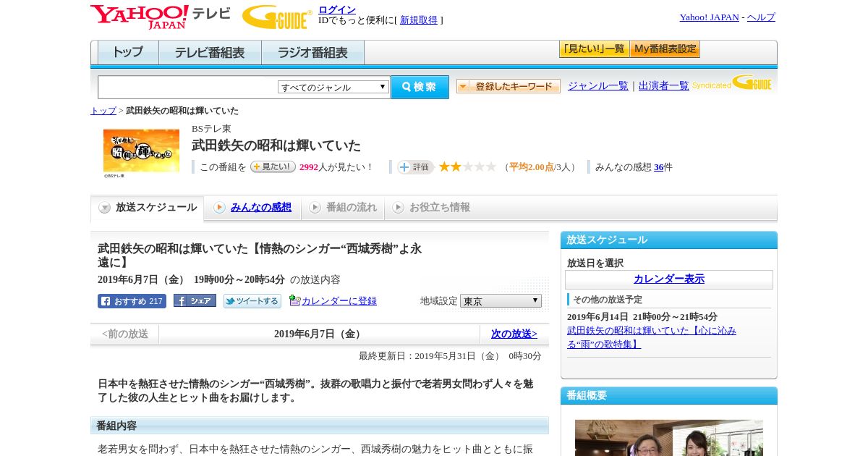Click the 検索 search button
The height and width of the screenshot is (456, 868).
[420, 87]
